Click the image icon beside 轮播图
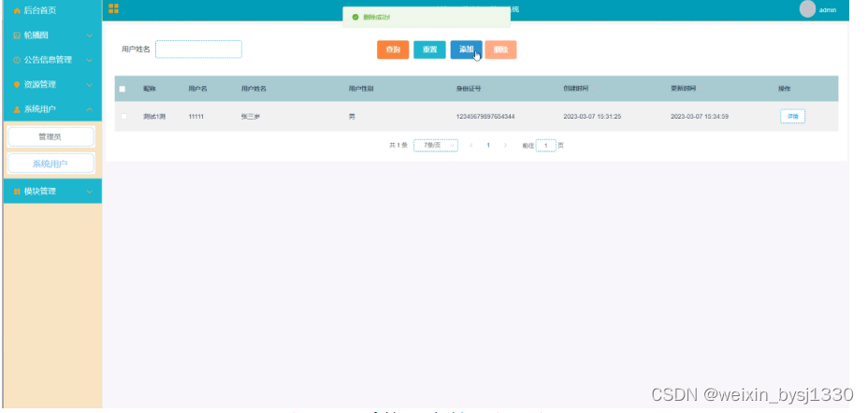 [17, 36]
